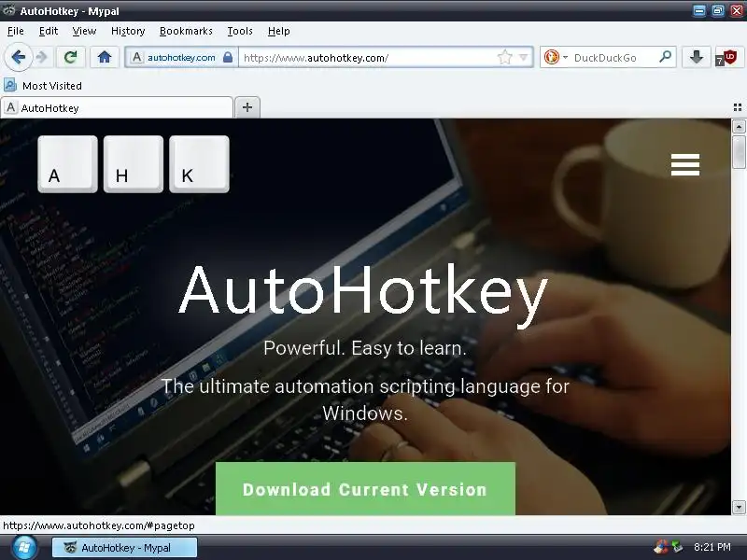This screenshot has width=747, height=560.
Task: Open the DuckDuckGo search engine selector
Action: tap(556, 58)
